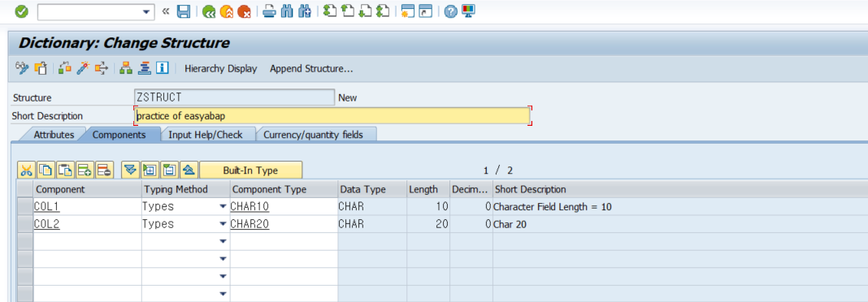Open Typing Method dropdown in third row

pyautogui.click(x=223, y=242)
